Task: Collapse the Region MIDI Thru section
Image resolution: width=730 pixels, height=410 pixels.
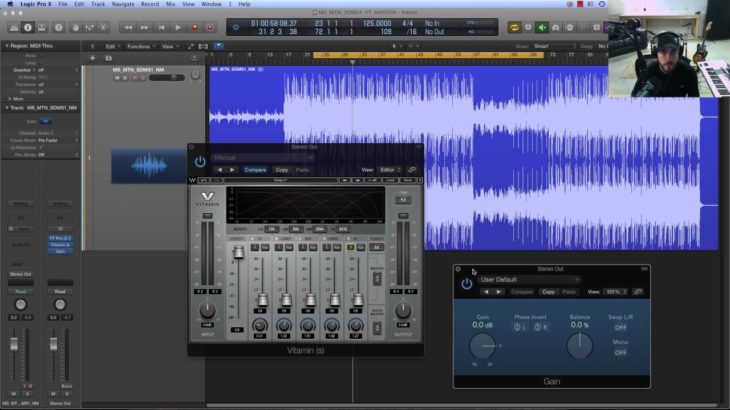Action: [x=7, y=46]
